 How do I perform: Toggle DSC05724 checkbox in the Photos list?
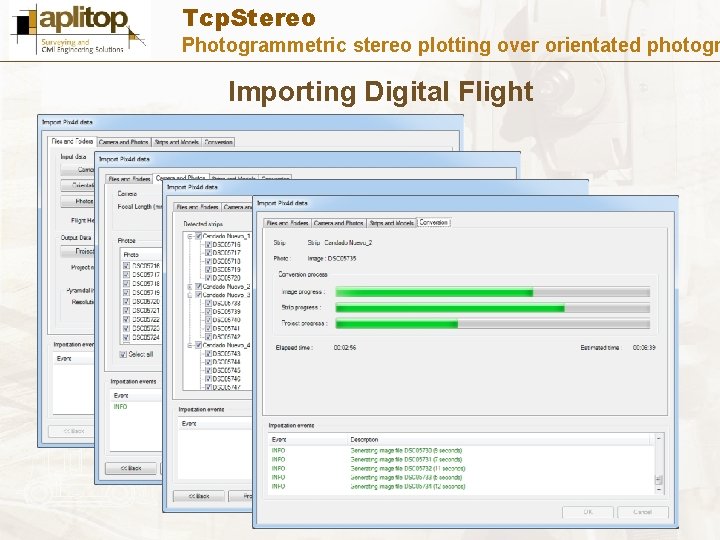pos(126,338)
